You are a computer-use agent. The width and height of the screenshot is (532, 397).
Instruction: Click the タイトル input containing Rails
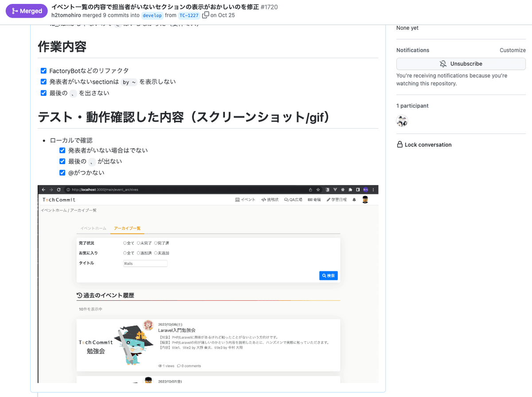(x=145, y=263)
